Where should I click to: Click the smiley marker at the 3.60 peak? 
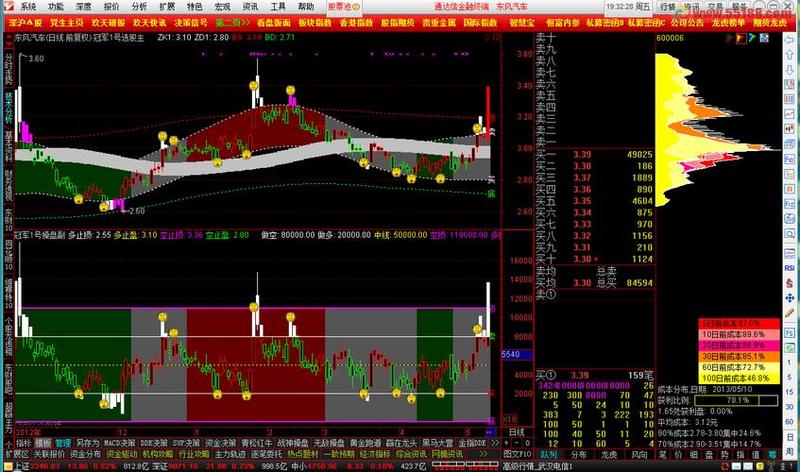[x=254, y=86]
